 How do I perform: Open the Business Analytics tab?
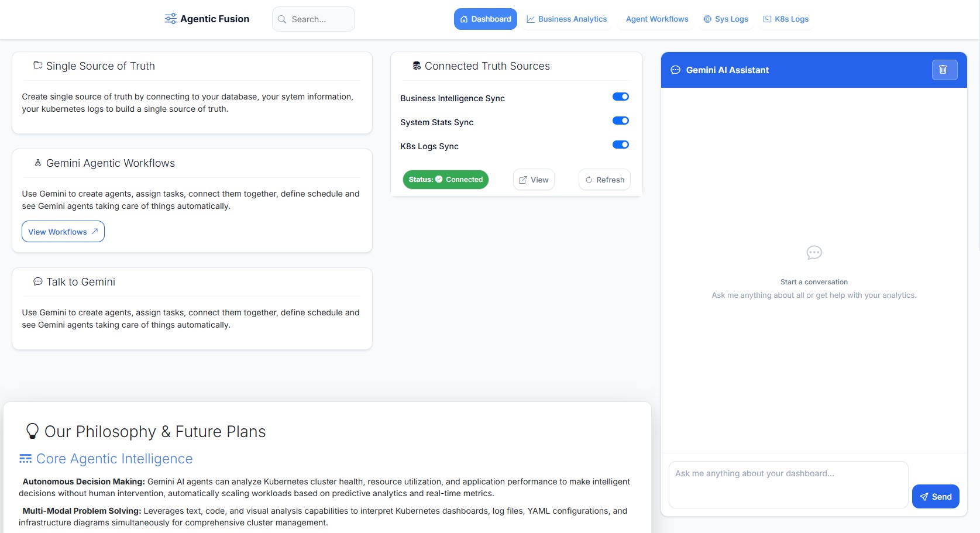coord(566,19)
